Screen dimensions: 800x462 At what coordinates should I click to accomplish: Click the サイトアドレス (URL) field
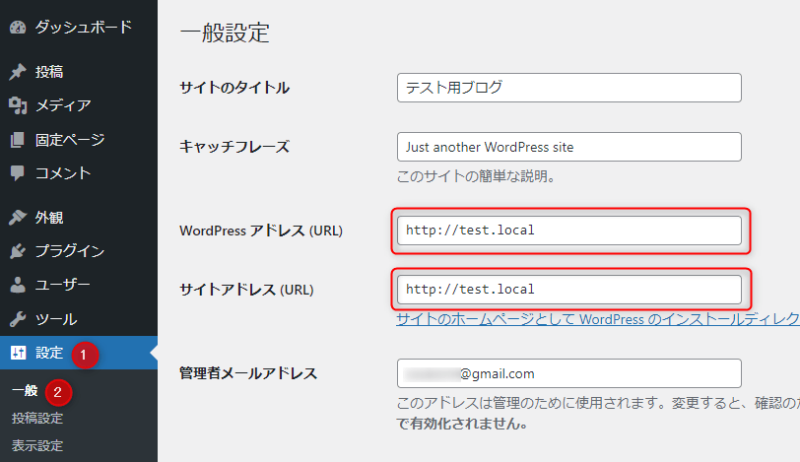click(x=569, y=290)
